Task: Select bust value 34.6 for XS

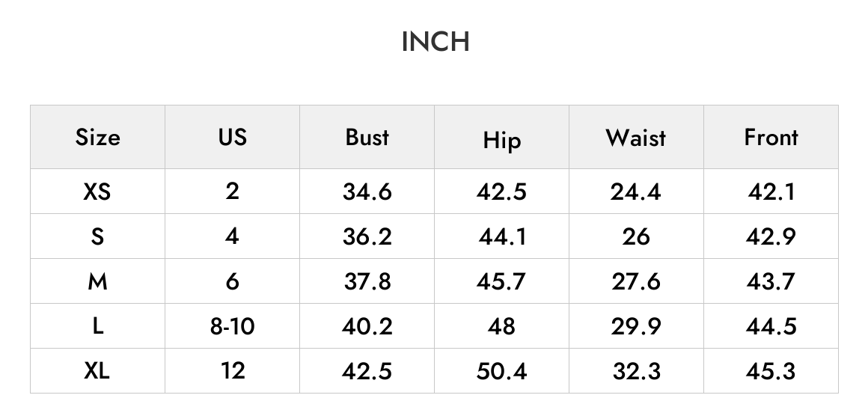Action: coord(367,192)
